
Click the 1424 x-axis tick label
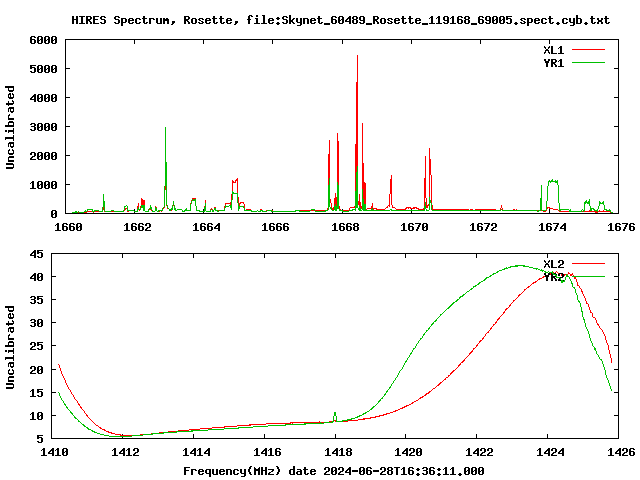coord(550,452)
